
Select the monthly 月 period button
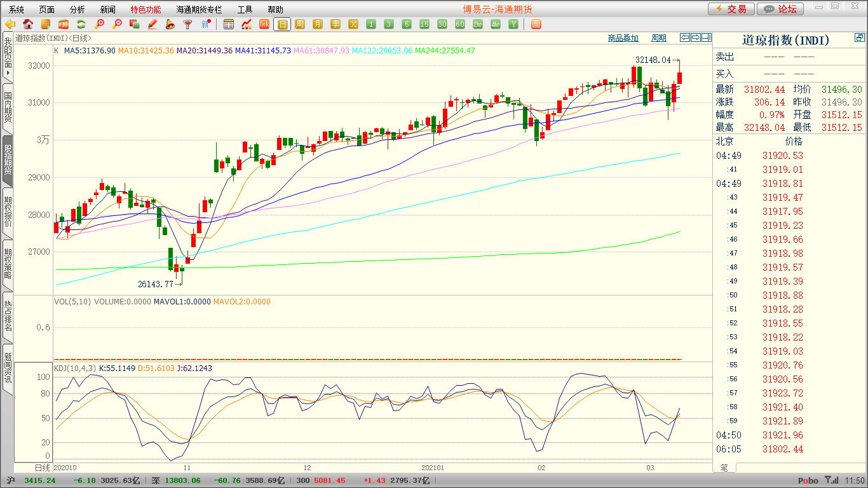318,24
